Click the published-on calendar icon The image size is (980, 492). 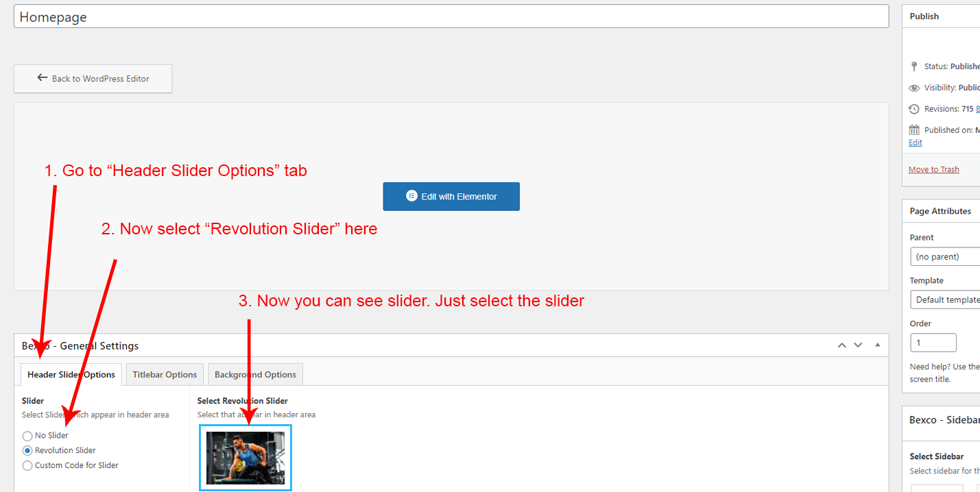pyautogui.click(x=913, y=130)
